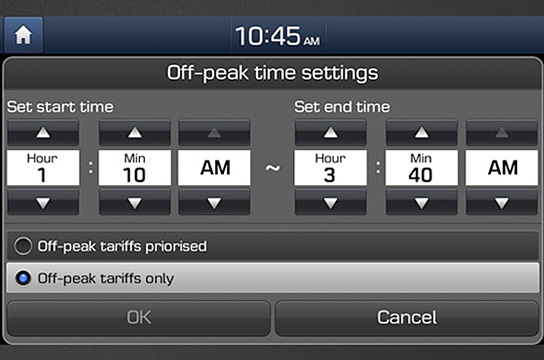Increase the start time hour

[43, 132]
